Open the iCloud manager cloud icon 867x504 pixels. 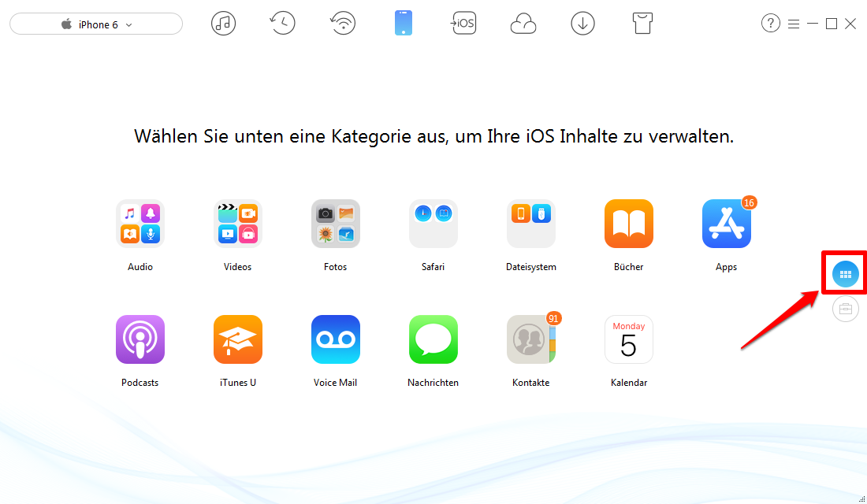[523, 24]
